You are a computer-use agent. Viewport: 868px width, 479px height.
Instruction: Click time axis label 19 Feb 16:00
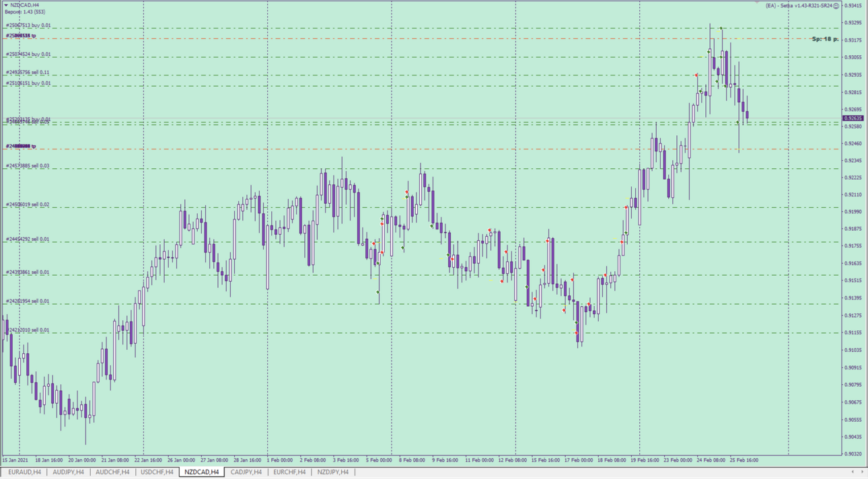point(645,460)
